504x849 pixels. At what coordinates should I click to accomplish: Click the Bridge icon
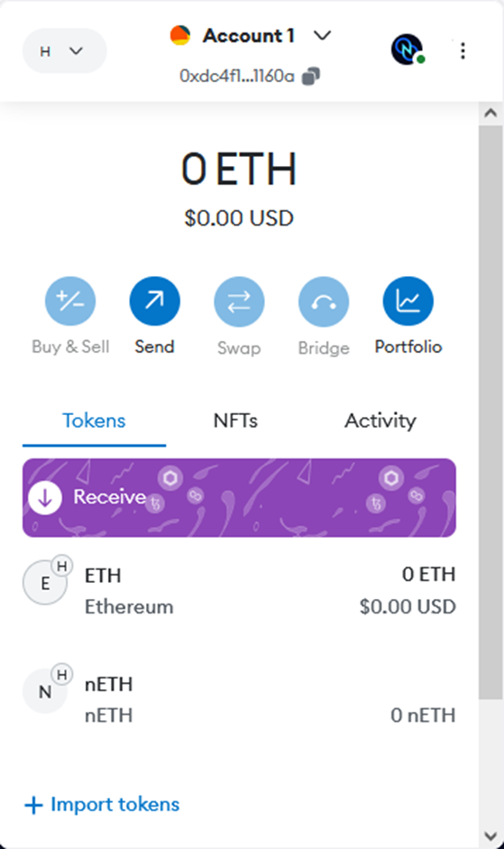[324, 301]
